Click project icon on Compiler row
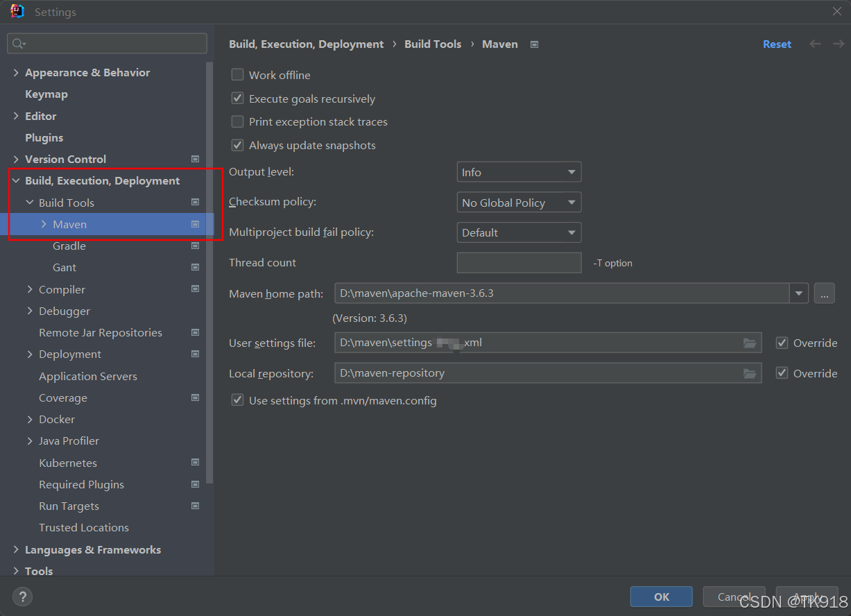 (195, 289)
